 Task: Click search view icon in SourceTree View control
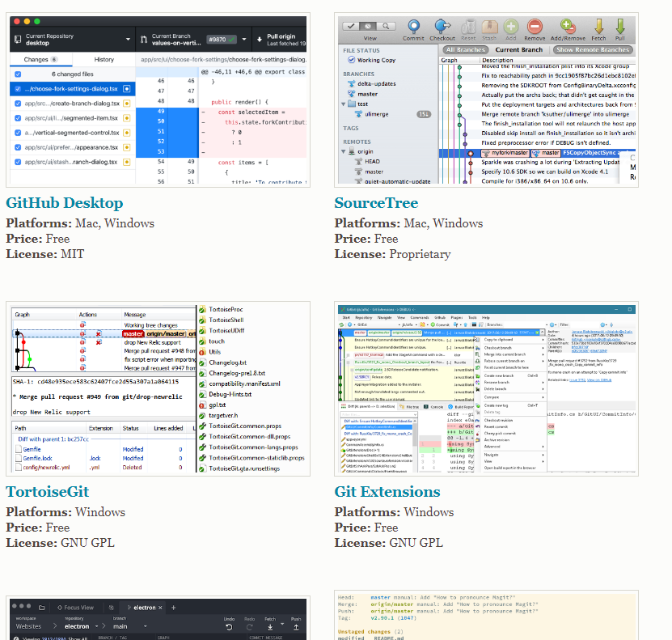(x=387, y=26)
